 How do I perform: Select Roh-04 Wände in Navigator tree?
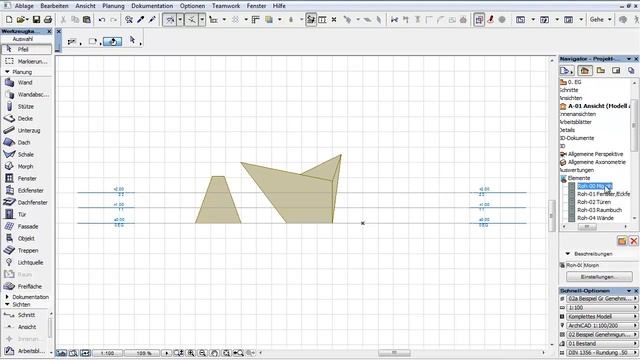[x=595, y=218]
